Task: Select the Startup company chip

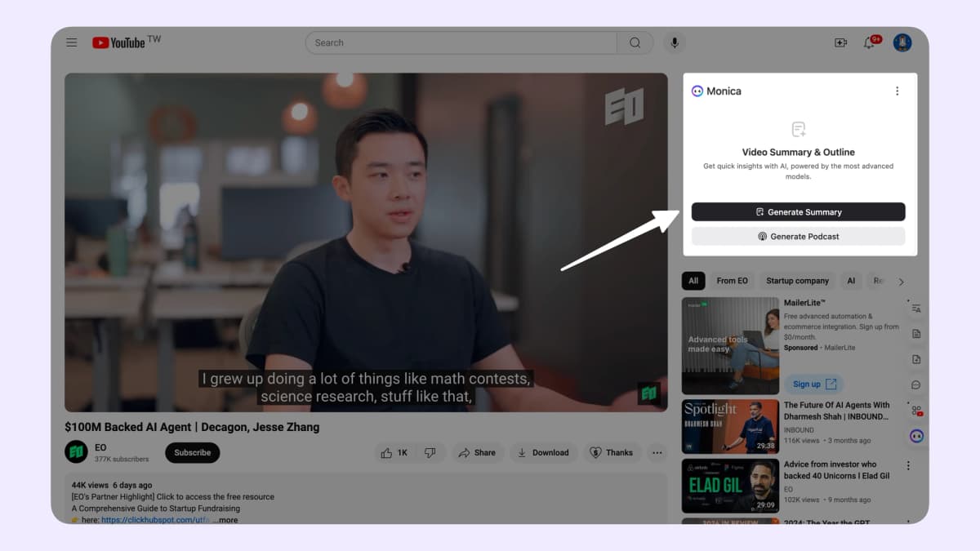Action: tap(797, 281)
